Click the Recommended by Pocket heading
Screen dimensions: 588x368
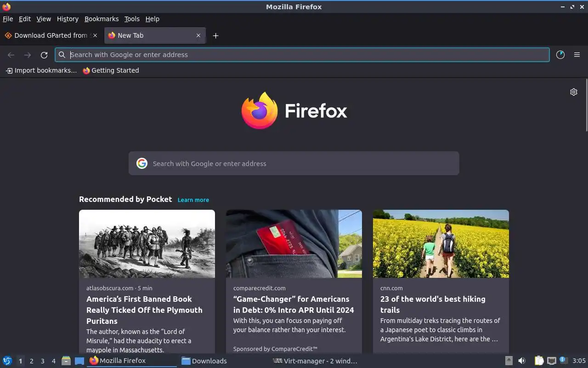125,199
